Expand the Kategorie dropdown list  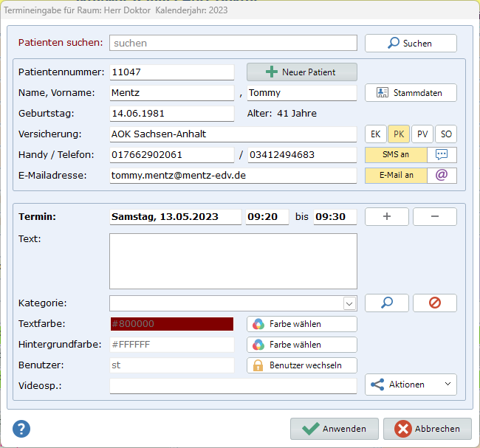(x=349, y=303)
